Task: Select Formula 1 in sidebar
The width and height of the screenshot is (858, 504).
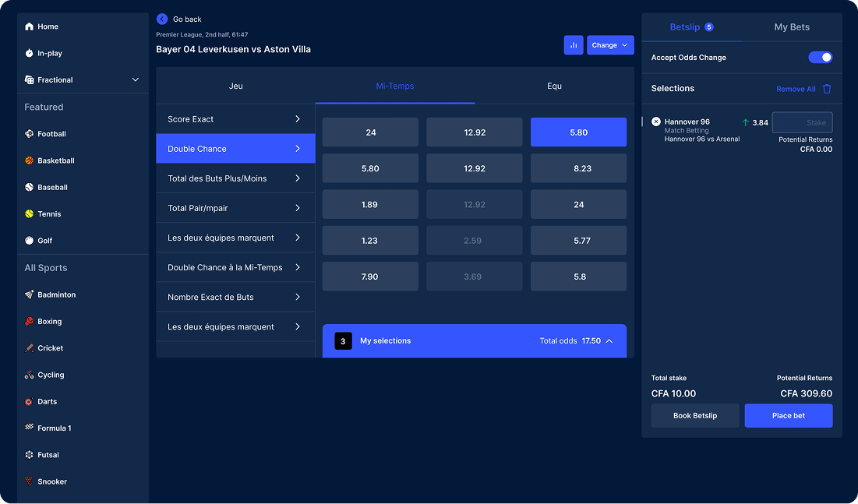Action: point(54,428)
